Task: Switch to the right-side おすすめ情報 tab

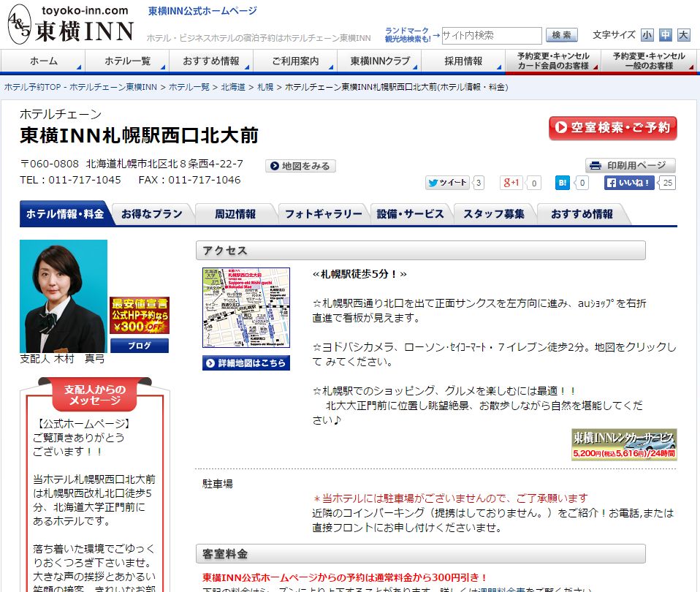Action: coord(581,214)
